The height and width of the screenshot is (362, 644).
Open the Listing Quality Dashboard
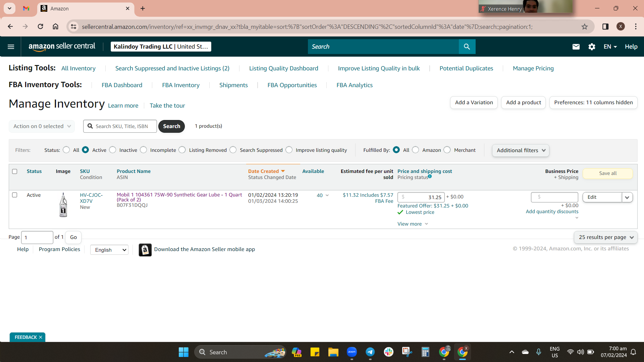[284, 68]
